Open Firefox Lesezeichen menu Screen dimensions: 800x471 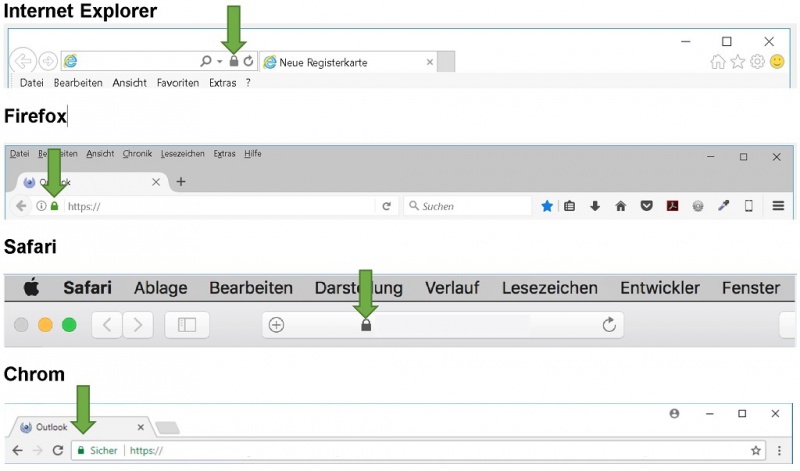[x=183, y=154]
